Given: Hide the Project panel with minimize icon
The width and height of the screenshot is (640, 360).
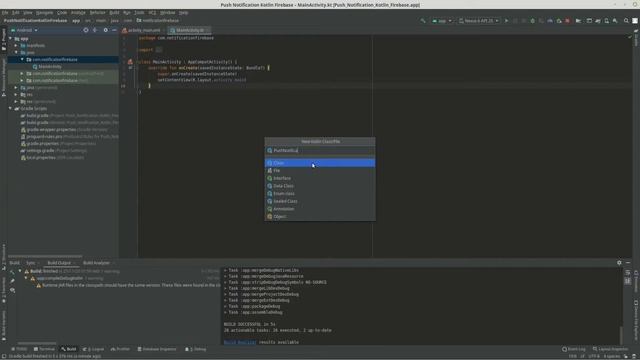Looking at the screenshot, I should 114,30.
